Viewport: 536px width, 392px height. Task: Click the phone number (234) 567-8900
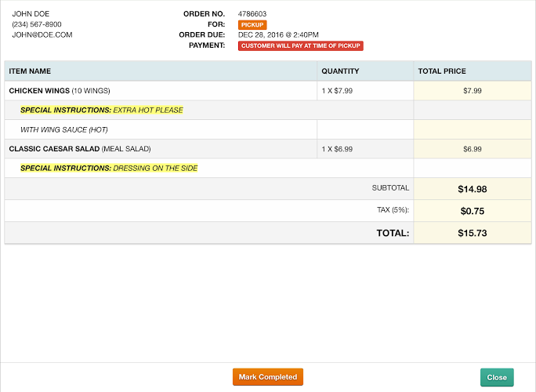pos(37,24)
